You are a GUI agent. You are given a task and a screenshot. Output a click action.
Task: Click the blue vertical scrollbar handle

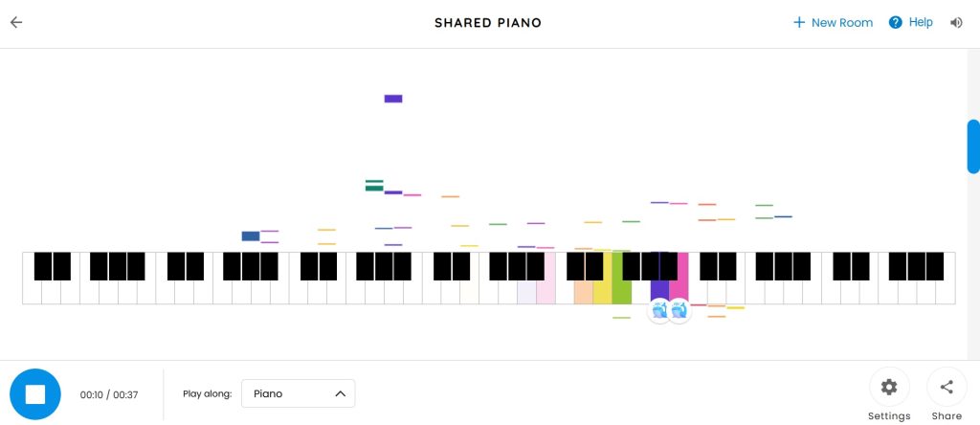tap(973, 146)
